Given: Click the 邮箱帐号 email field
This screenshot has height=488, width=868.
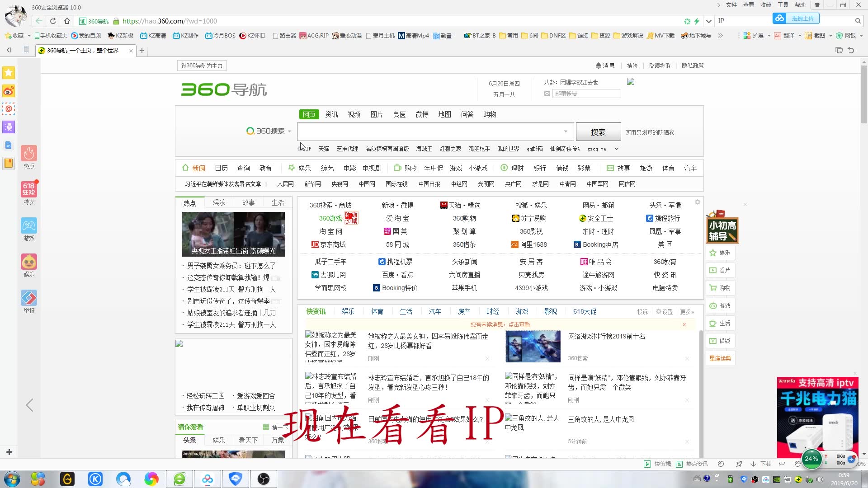Looking at the screenshot, I should [x=586, y=94].
